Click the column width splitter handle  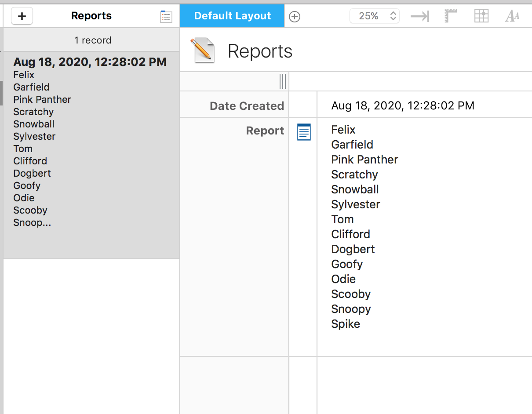tap(283, 81)
